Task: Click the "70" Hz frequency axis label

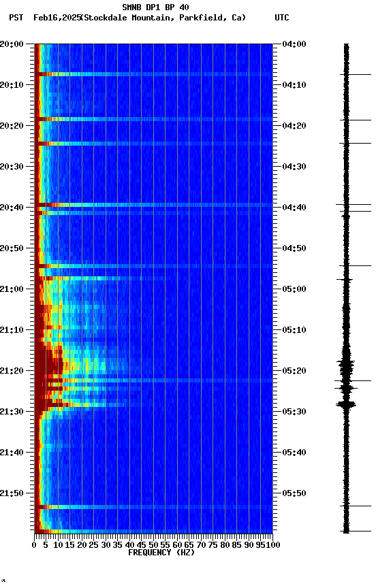Action: tap(201, 545)
